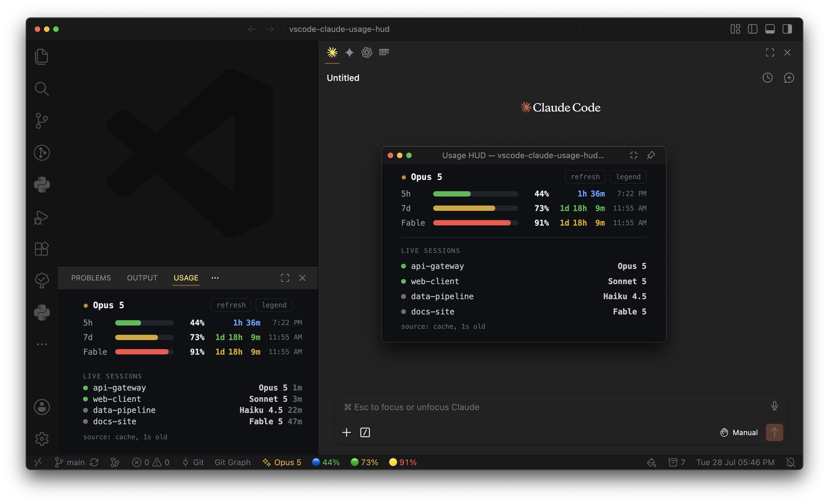This screenshot has height=504, width=829.
Task: Select the four-point sparkle tab icon
Action: (350, 52)
